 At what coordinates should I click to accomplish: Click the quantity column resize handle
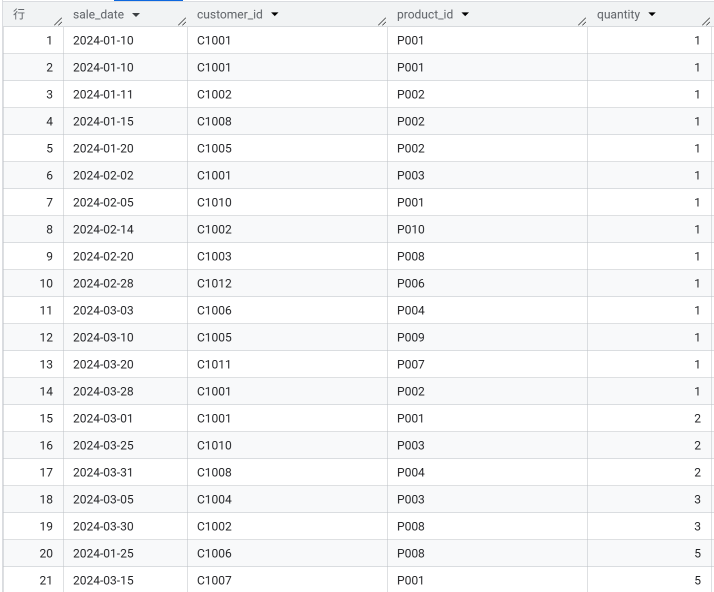pyautogui.click(x=706, y=20)
